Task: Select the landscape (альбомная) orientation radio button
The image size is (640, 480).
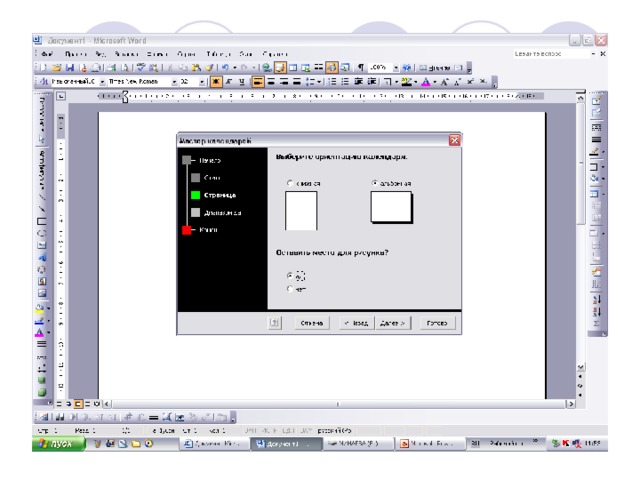Action: [373, 183]
